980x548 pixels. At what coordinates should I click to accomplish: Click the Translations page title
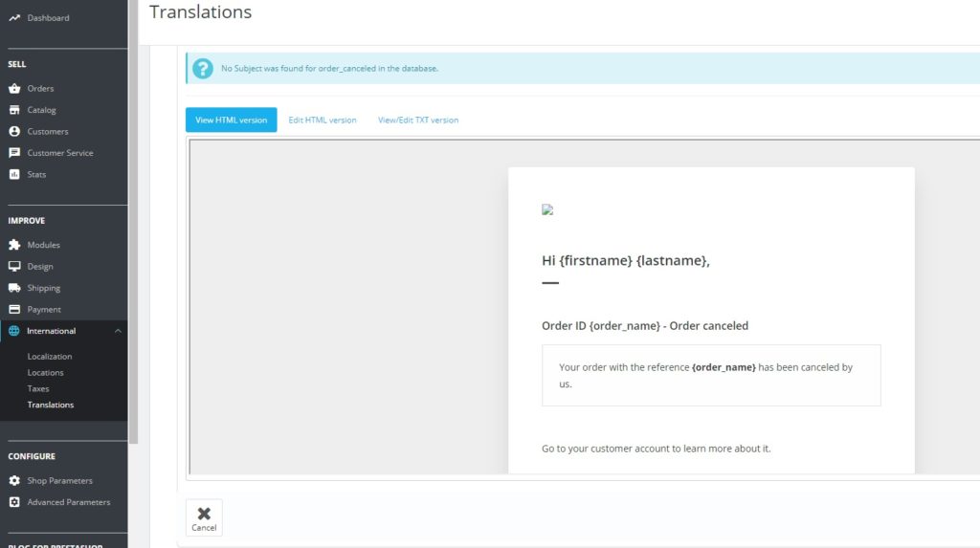tap(201, 11)
